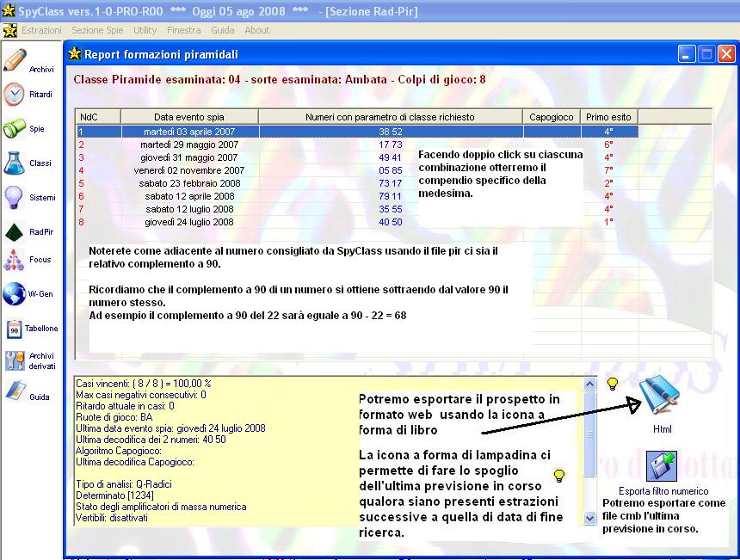
Task: Select row sabato 12 luglio 2008
Action: click(357, 209)
